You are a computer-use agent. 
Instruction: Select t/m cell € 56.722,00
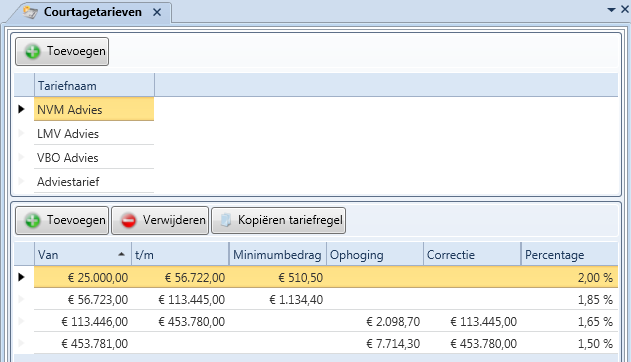(180, 278)
